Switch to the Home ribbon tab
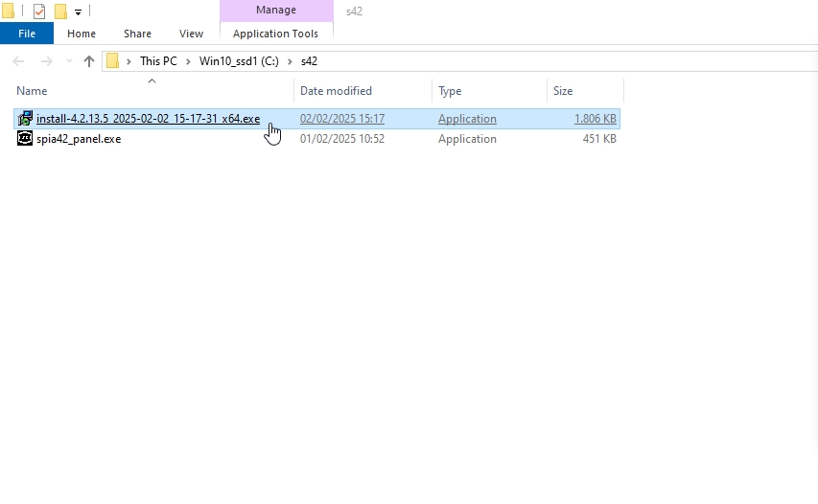Viewport: 818px width, 504px height. click(82, 34)
